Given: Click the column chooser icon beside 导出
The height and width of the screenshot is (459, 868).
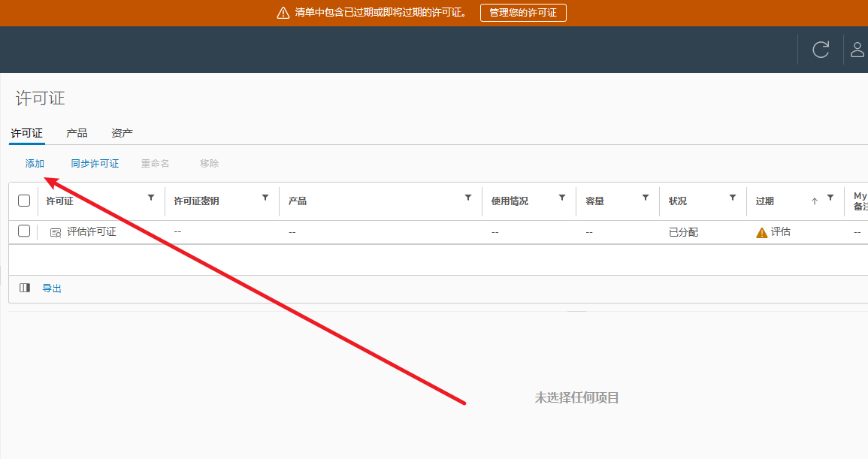Looking at the screenshot, I should click(x=25, y=288).
